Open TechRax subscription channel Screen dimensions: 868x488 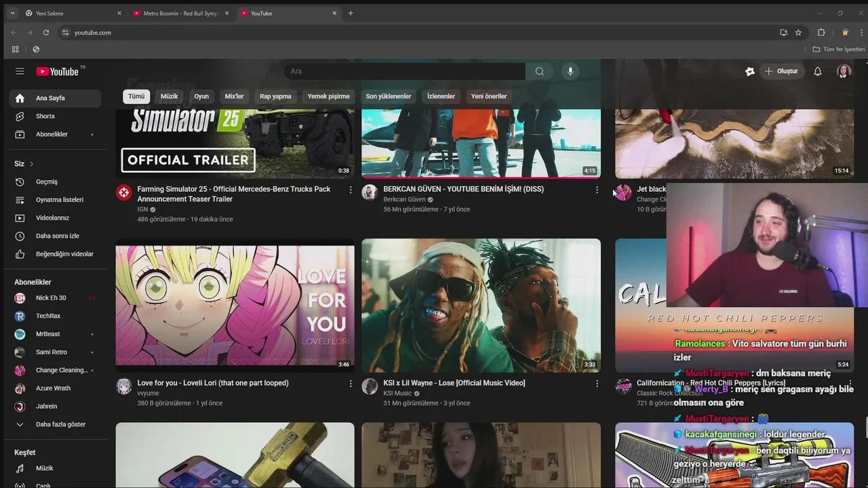tap(55, 316)
